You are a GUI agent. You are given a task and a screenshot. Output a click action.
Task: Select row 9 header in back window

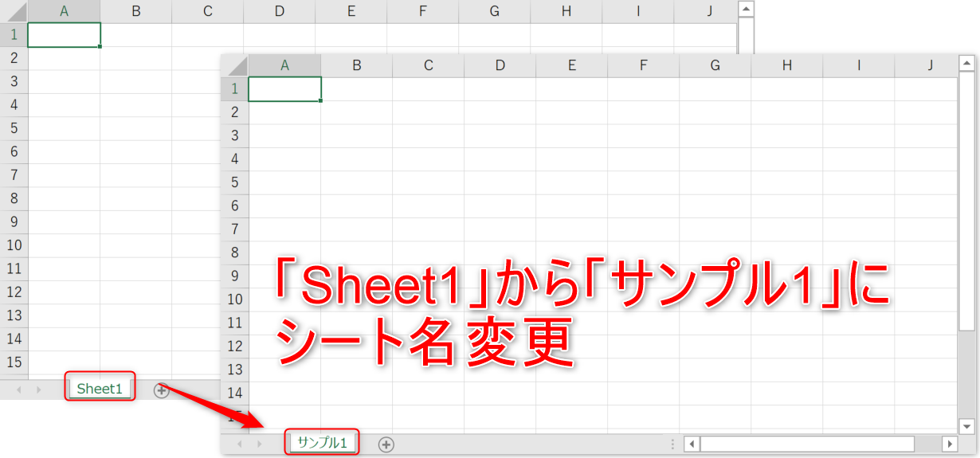tap(14, 222)
